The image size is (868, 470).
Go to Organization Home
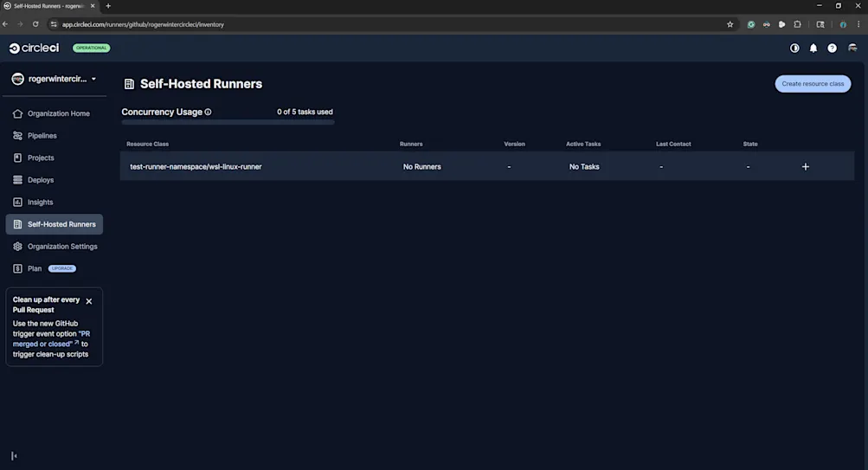pos(55,113)
